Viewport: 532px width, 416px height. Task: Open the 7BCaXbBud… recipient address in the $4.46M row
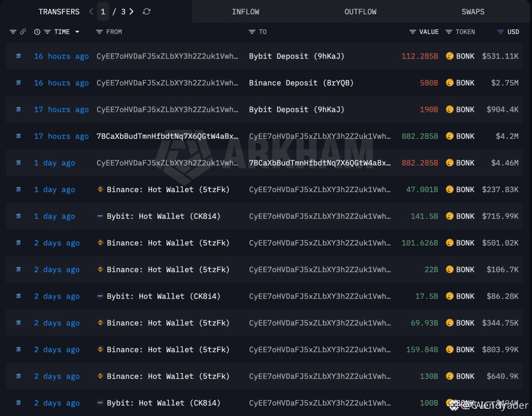pyautogui.click(x=320, y=163)
